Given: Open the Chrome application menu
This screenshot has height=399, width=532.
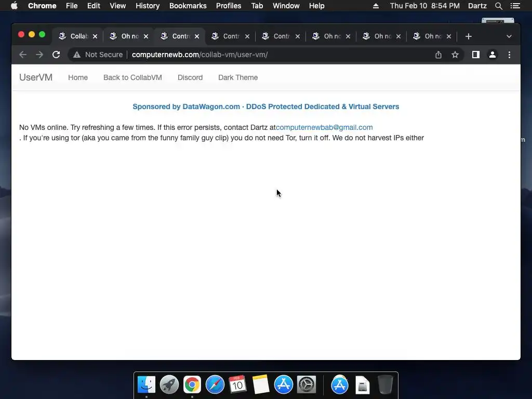Looking at the screenshot, I should (42, 6).
